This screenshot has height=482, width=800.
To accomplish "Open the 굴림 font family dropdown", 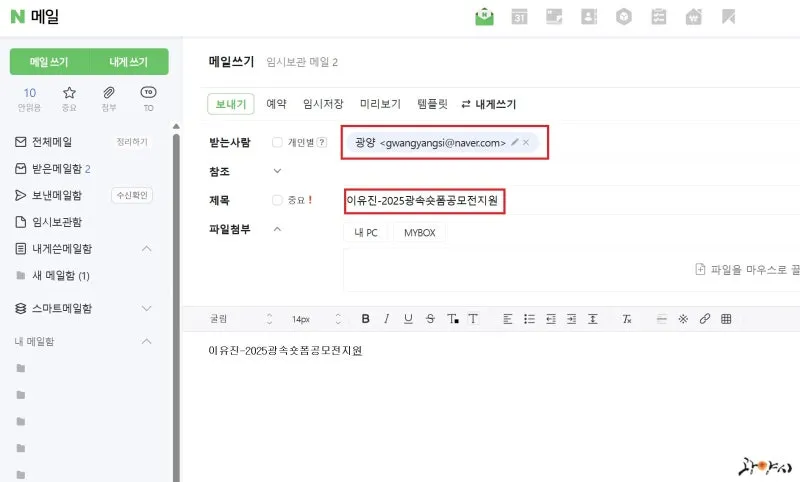I will coord(240,319).
